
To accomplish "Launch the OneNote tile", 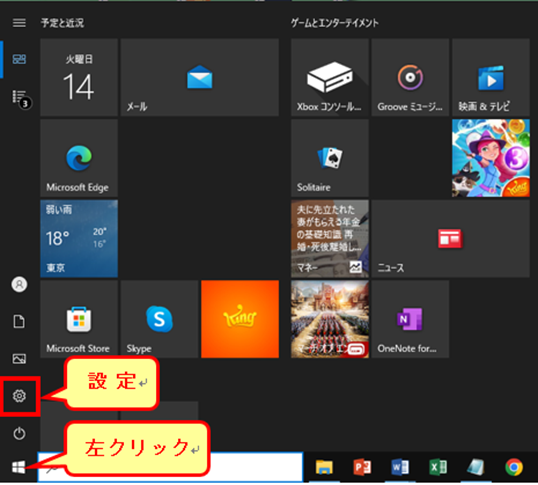I will point(410,319).
